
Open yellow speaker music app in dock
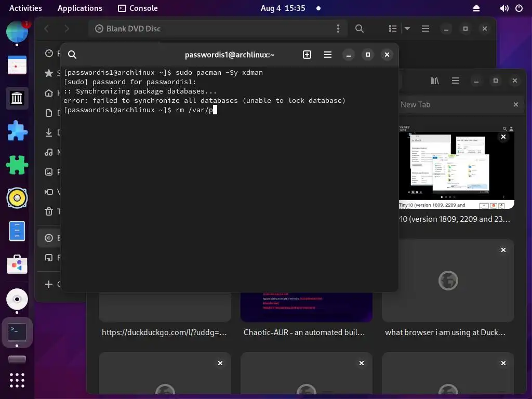tap(17, 198)
